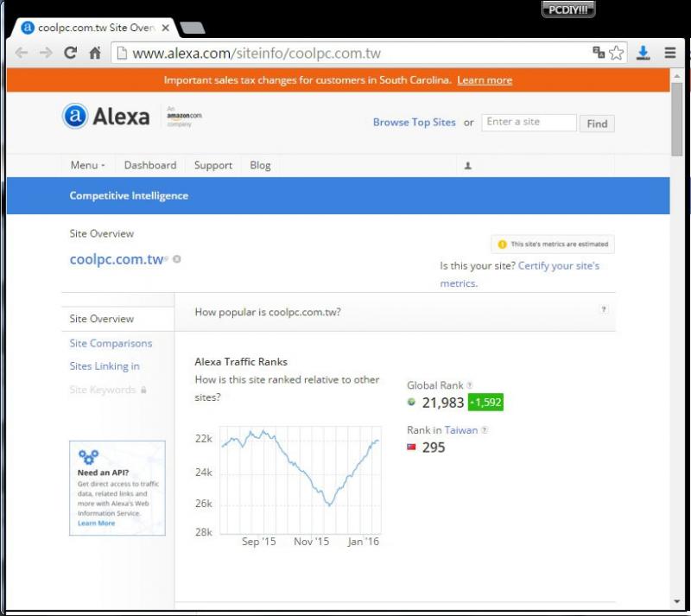The height and width of the screenshot is (616, 691).
Task: Click the Enter a site search field
Action: click(x=529, y=123)
